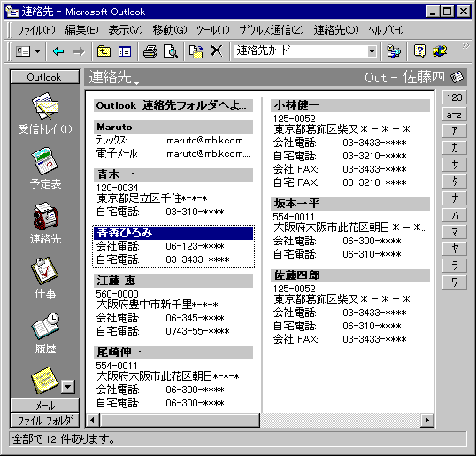Jump to サ index tab
This screenshot has width=476, height=456.
point(454,165)
